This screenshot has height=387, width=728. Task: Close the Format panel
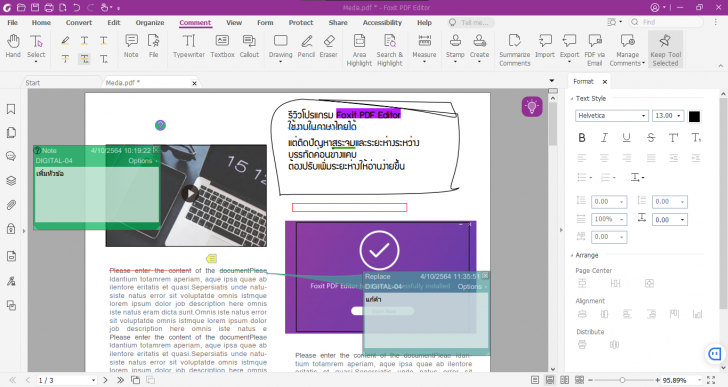604,82
